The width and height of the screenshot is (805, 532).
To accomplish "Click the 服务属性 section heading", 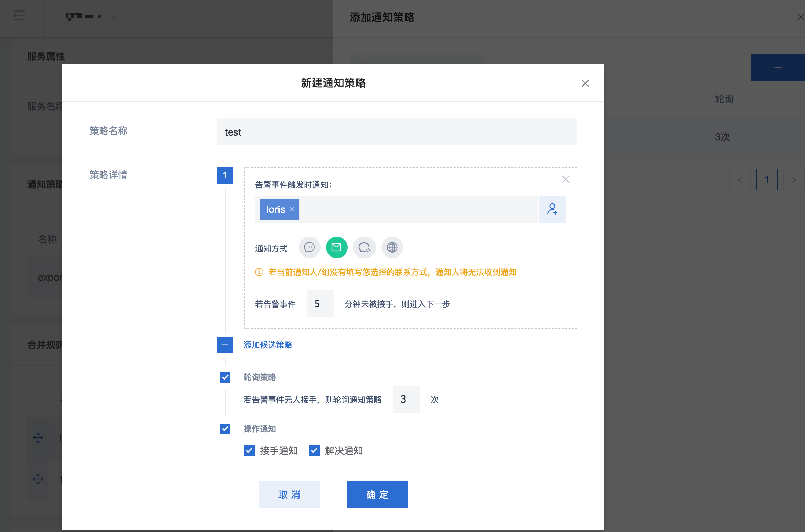I will [x=46, y=56].
